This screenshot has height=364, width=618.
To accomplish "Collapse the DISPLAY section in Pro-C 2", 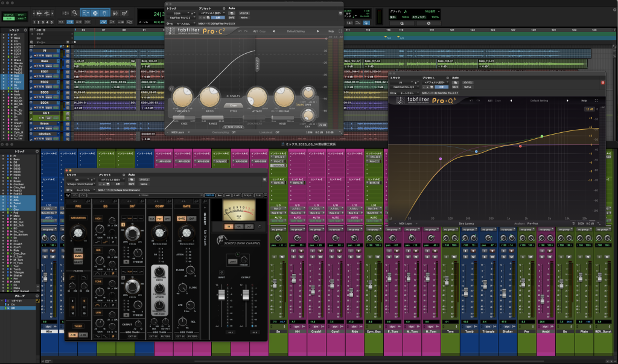I will tap(234, 96).
